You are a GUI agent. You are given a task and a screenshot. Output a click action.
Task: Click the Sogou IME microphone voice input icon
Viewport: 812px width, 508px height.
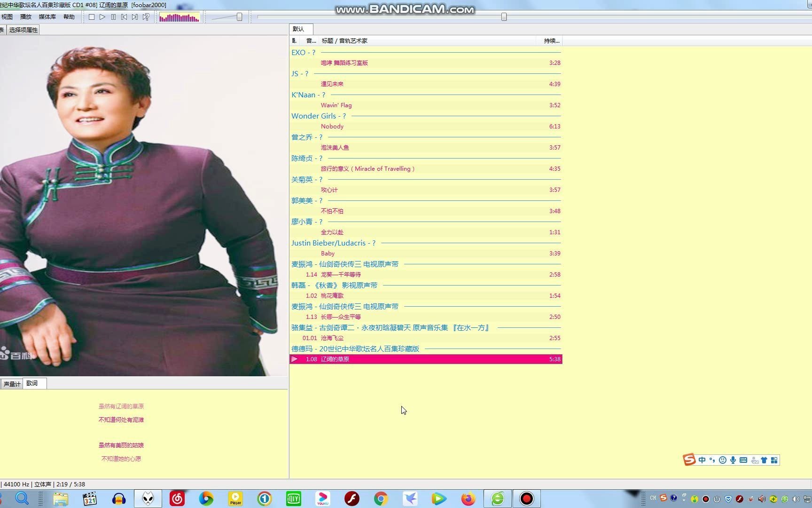pyautogui.click(x=733, y=460)
